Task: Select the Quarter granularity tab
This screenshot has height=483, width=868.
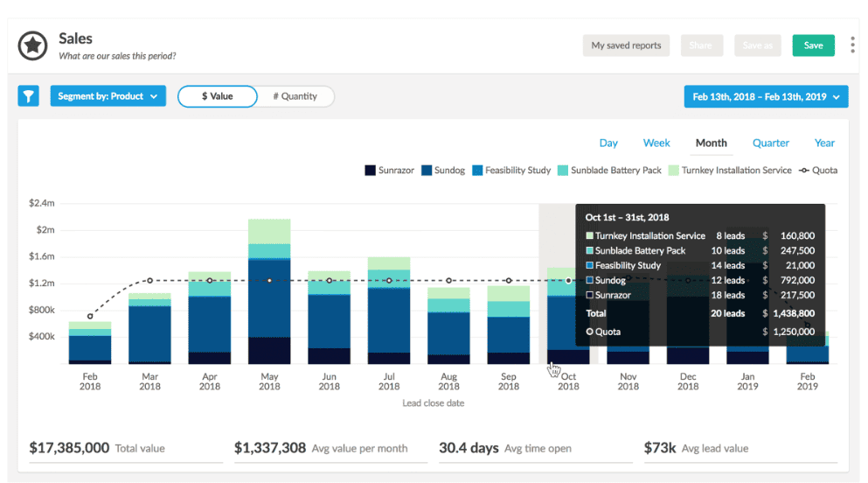Action: (x=770, y=143)
